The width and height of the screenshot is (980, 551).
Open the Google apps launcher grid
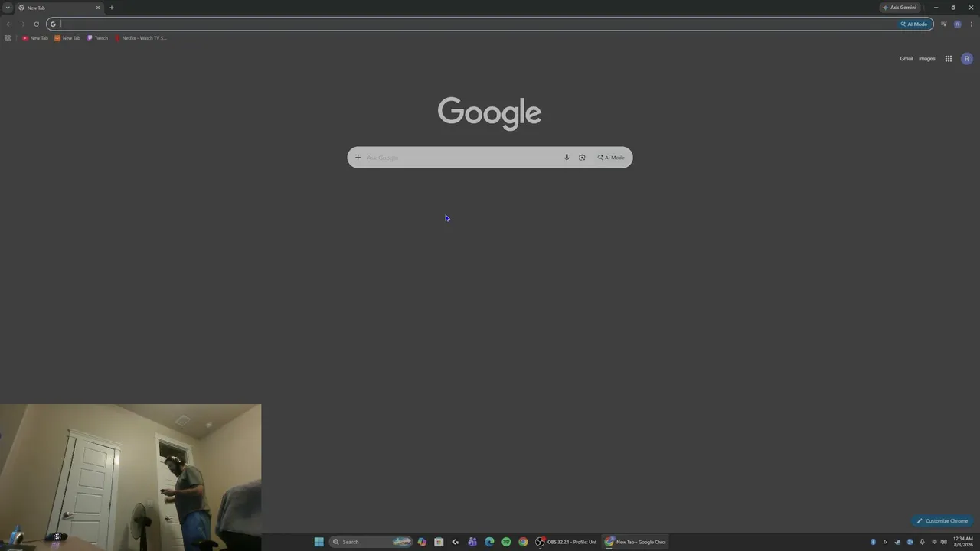(x=949, y=59)
